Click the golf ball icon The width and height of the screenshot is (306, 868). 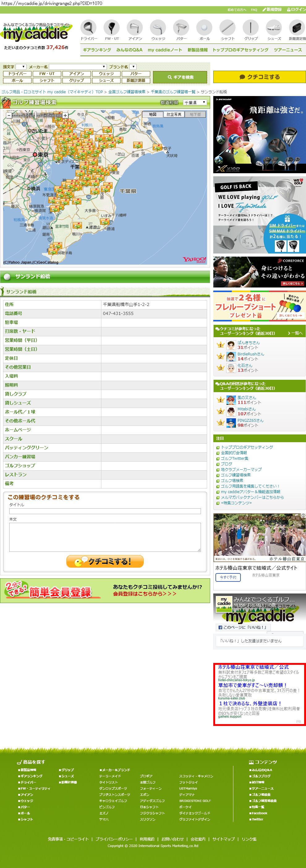tap(204, 27)
